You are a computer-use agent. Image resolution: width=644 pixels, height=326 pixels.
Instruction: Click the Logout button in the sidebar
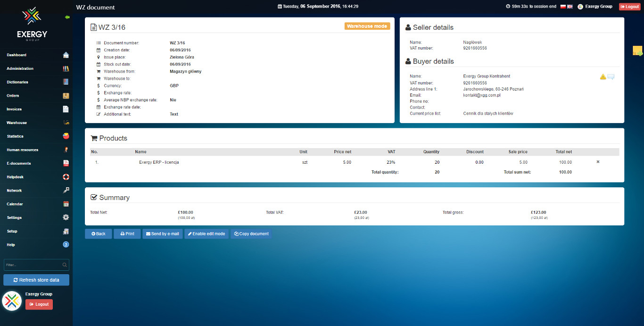39,304
